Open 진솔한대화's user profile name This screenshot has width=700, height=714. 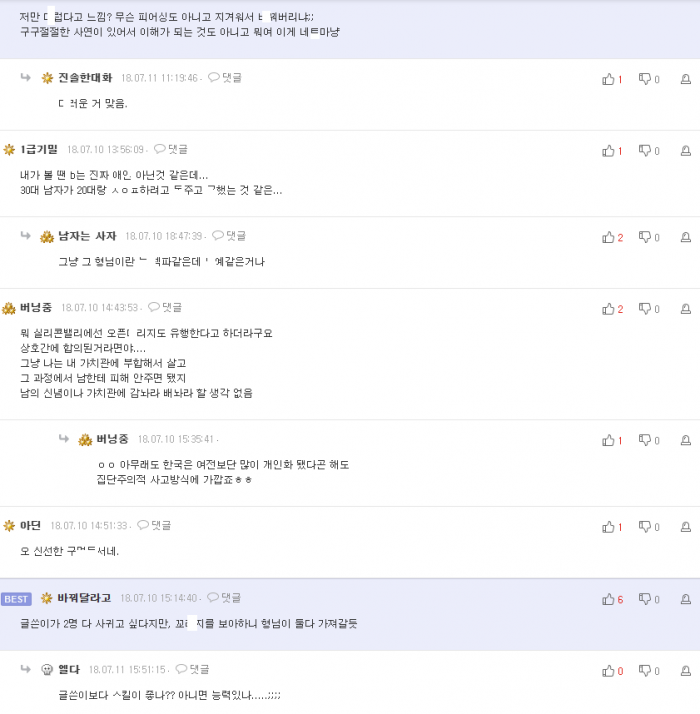[x=85, y=77]
